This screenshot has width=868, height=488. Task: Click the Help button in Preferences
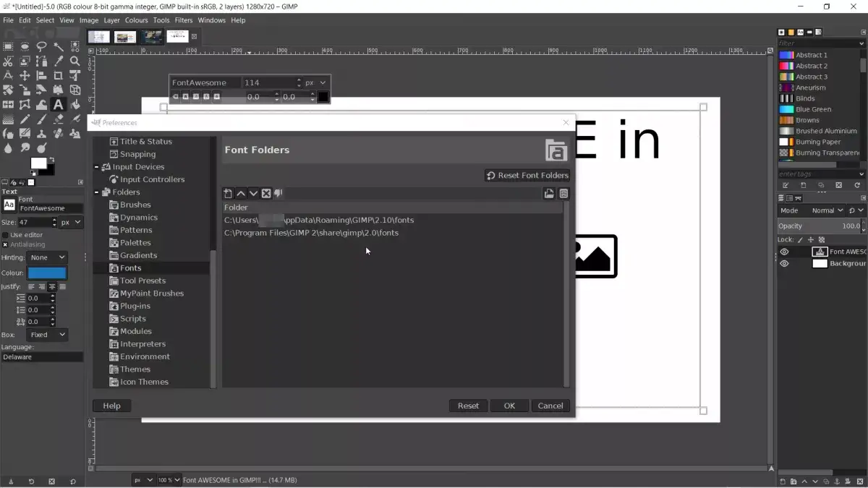click(111, 406)
